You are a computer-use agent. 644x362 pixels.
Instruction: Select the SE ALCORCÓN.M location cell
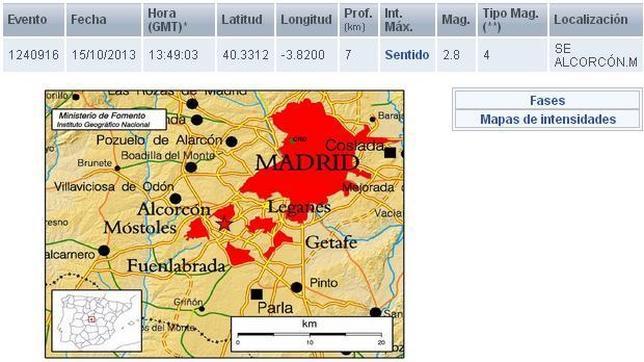pos(596,55)
